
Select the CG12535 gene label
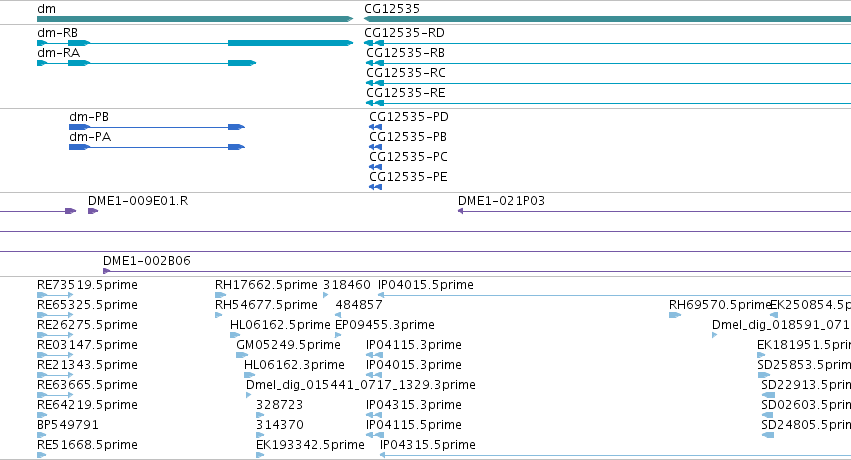click(x=392, y=9)
